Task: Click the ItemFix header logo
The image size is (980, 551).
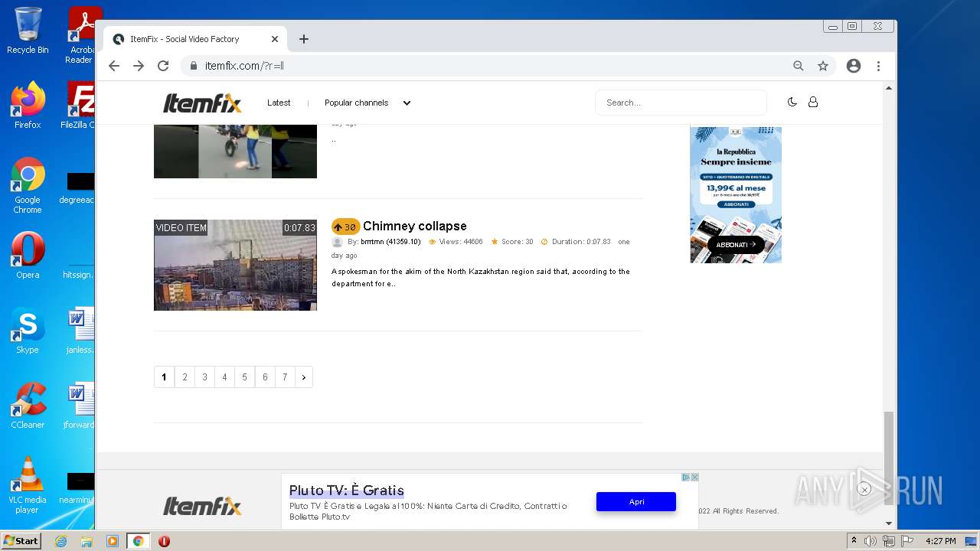Action: click(x=202, y=103)
